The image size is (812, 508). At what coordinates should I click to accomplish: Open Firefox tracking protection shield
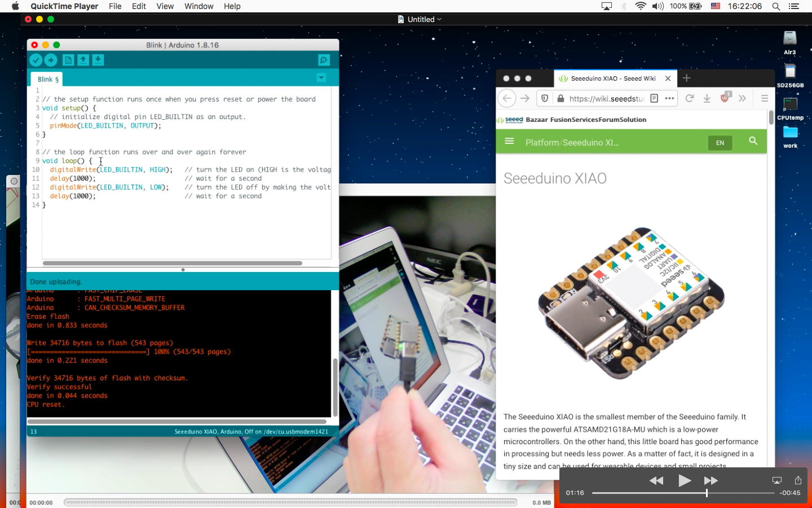[x=545, y=98]
